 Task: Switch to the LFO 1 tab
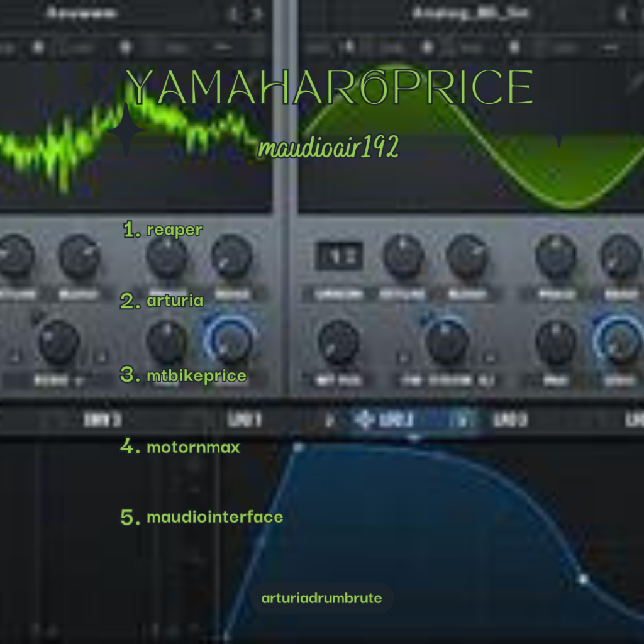(x=245, y=419)
